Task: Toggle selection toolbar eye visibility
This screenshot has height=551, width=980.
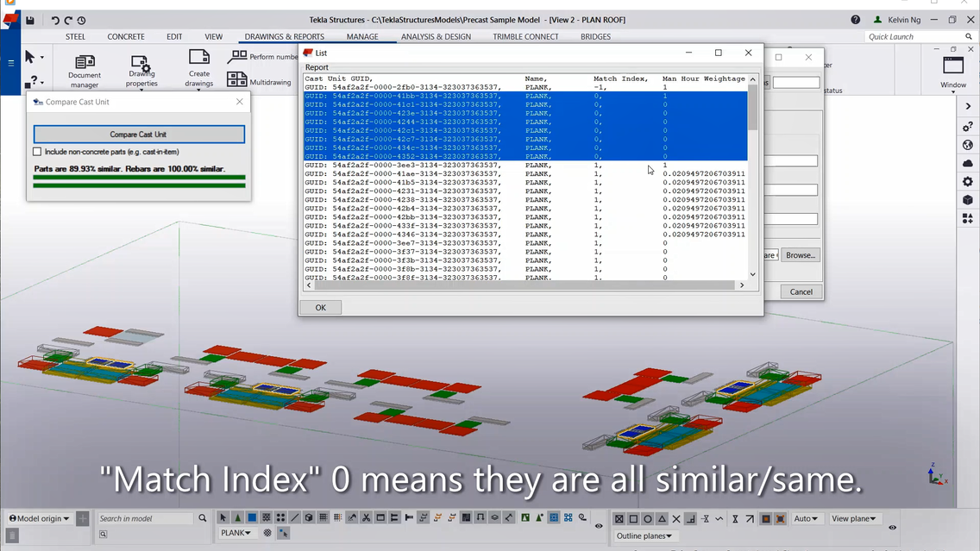Action: (599, 526)
